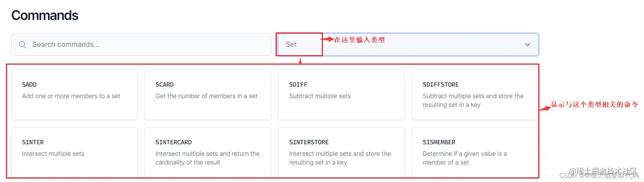Open the SISMEMBER command card
This screenshot has width=644, height=182.
474,152
